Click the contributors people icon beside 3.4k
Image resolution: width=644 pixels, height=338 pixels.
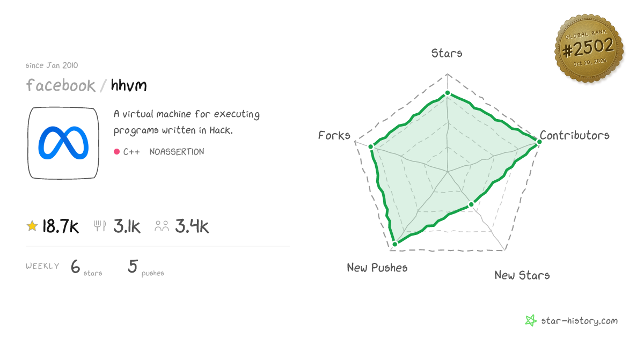[162, 226]
